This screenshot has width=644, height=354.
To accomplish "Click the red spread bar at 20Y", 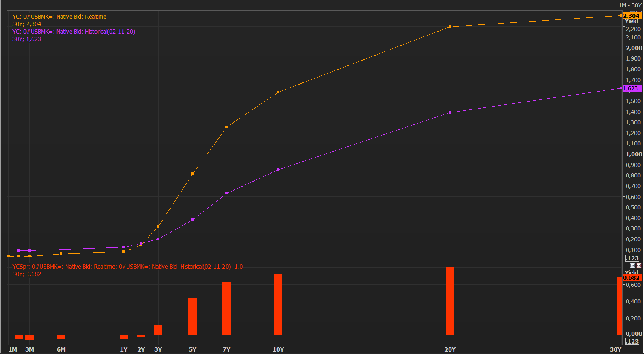I will (450, 301).
